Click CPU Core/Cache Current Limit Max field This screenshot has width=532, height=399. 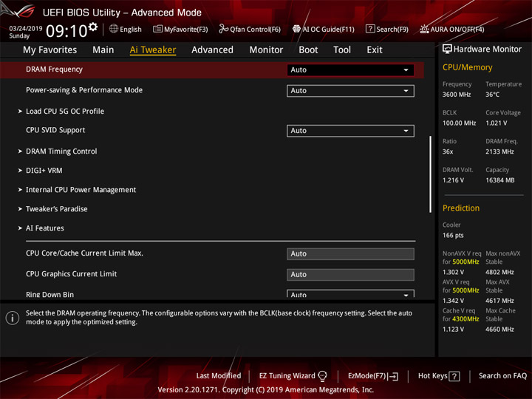(x=350, y=253)
